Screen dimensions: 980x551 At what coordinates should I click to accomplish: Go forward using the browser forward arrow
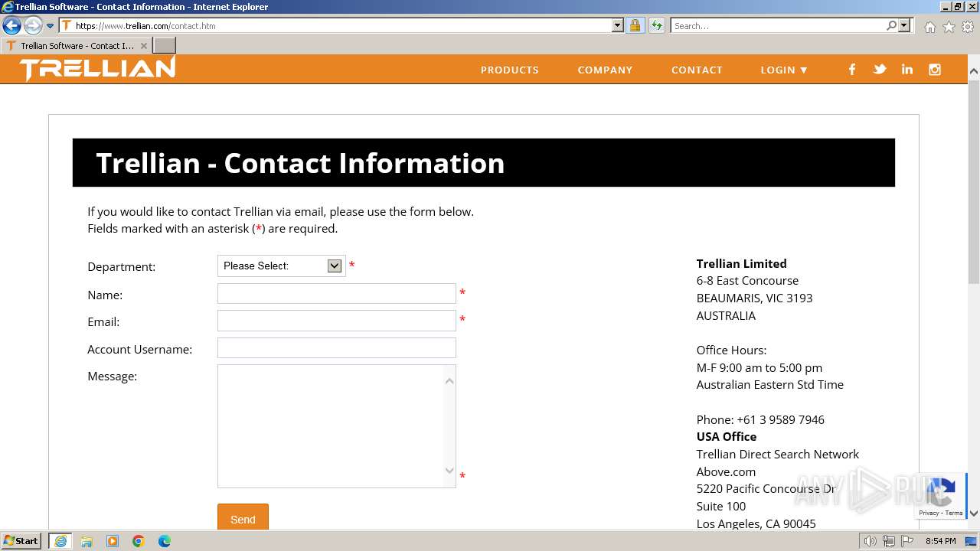[32, 26]
